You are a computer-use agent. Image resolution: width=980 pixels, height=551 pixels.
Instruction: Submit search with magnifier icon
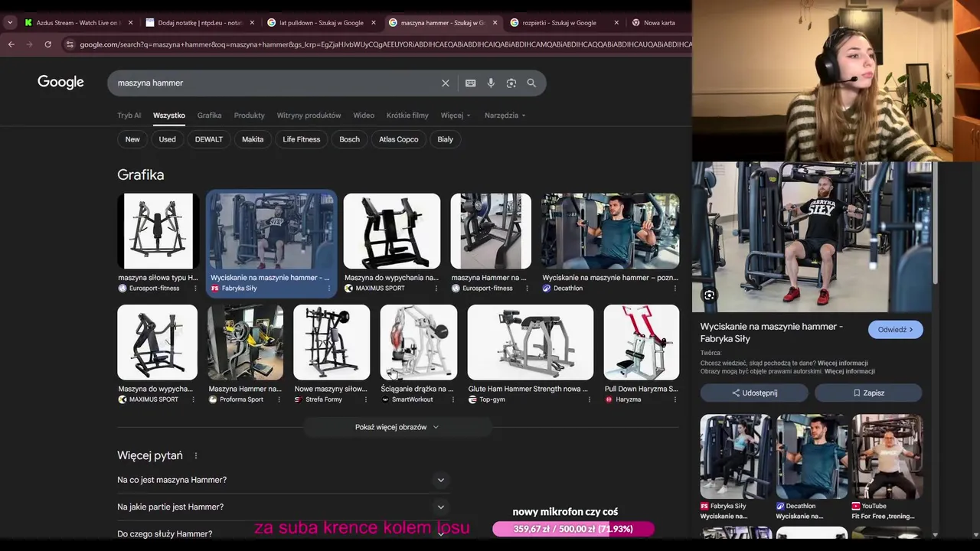[x=531, y=83]
